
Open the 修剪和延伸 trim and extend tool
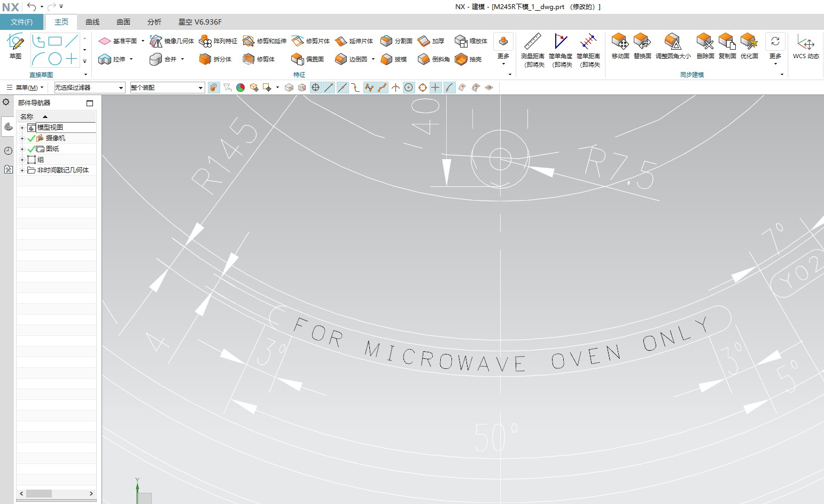coord(265,41)
